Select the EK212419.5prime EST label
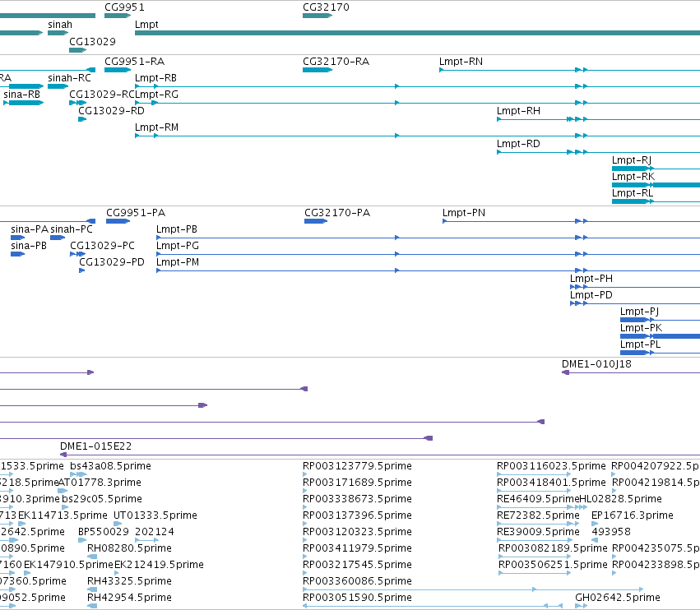 click(x=159, y=565)
